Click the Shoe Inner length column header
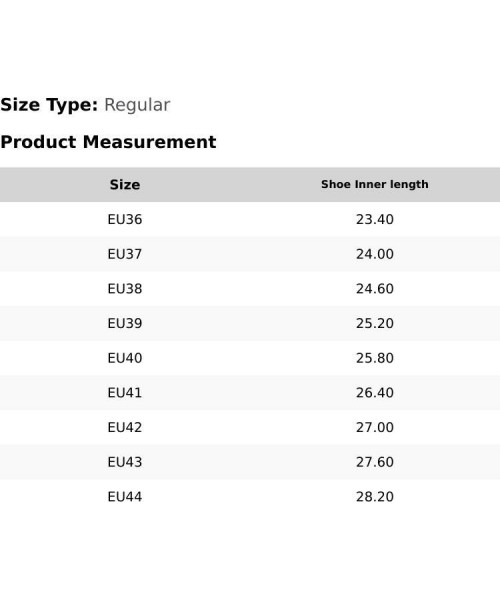 [375, 184]
